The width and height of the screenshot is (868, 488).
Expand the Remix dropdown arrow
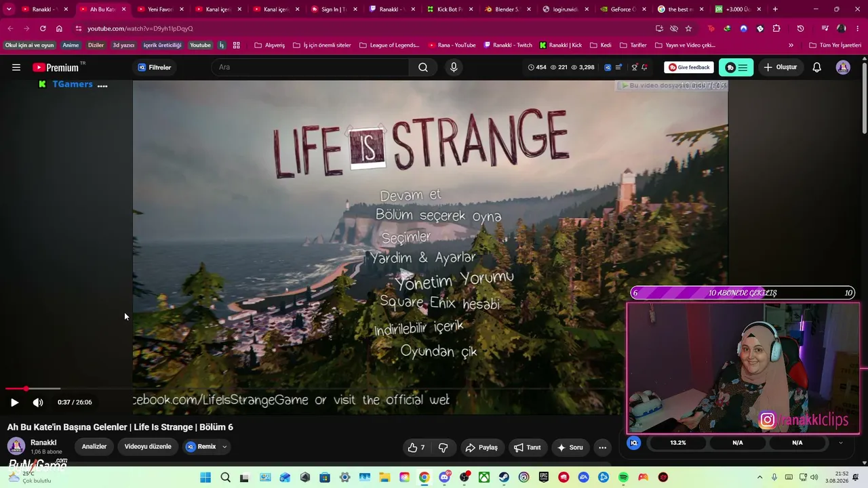[x=224, y=447]
